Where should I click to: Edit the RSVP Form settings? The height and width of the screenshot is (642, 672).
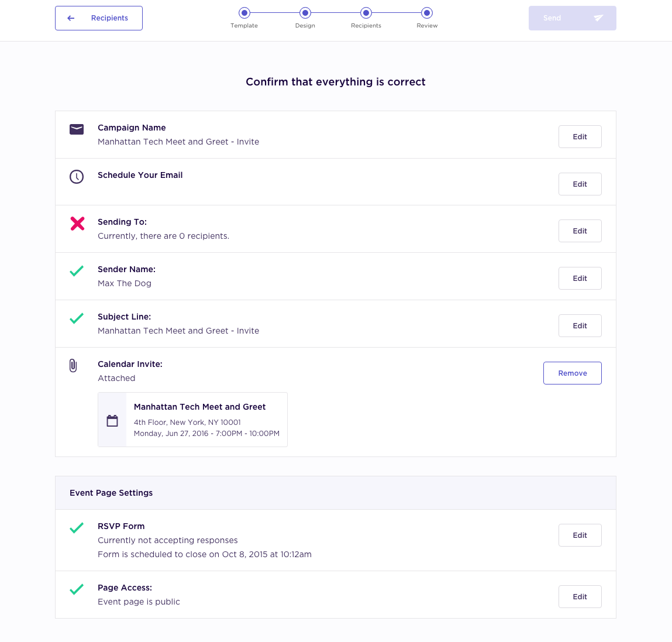point(580,535)
